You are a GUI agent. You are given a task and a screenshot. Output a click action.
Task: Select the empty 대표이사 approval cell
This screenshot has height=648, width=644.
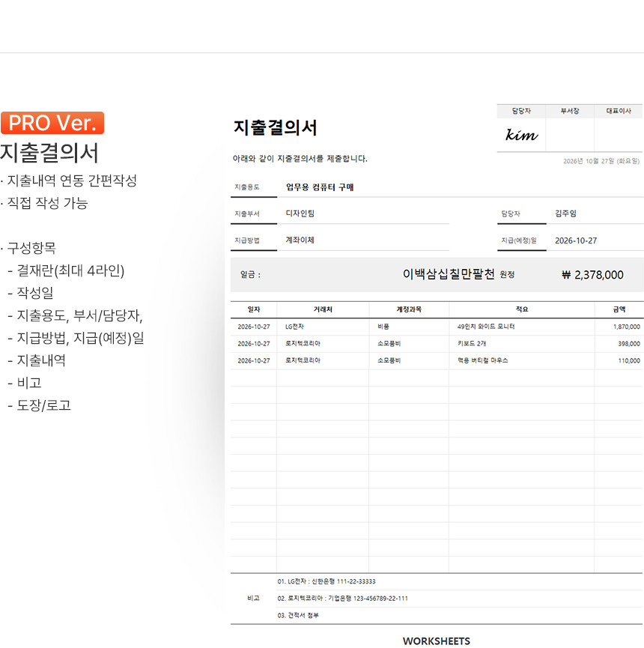(x=619, y=136)
